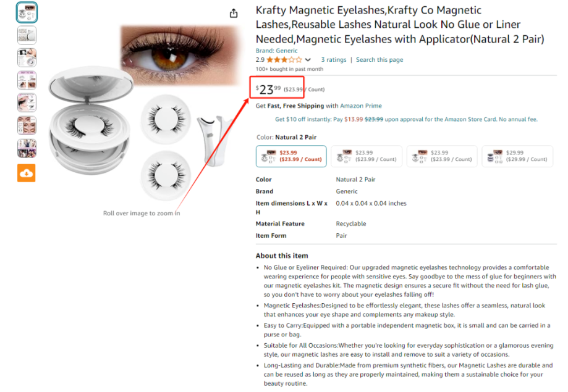The width and height of the screenshot is (568, 392).
Task: Click the Amazon Prime link
Action: coord(361,106)
